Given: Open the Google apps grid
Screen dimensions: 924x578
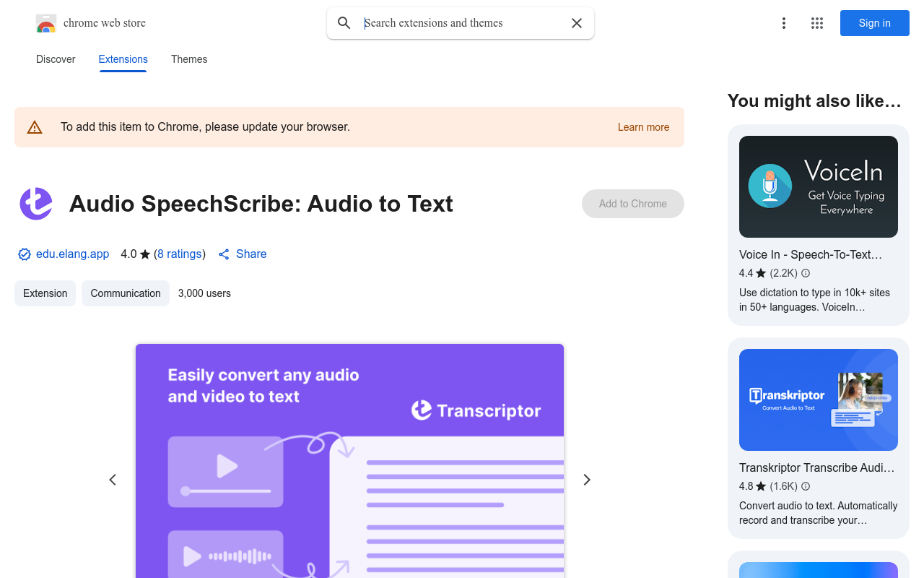Looking at the screenshot, I should [817, 23].
